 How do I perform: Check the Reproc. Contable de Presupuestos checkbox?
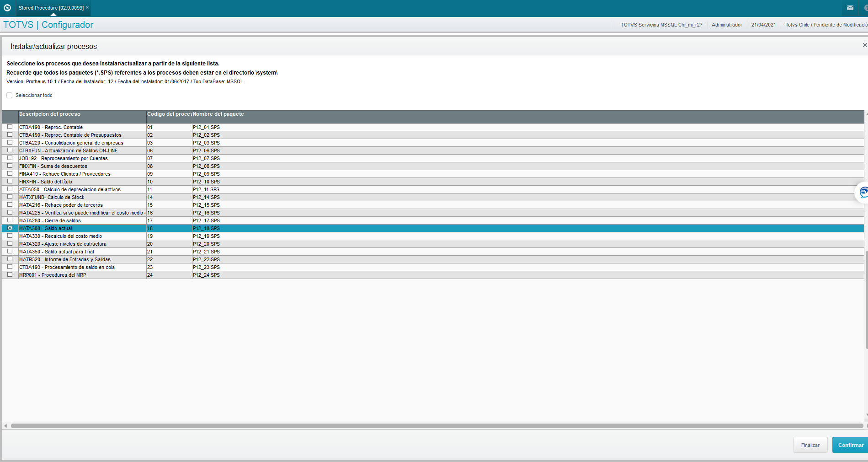coord(10,134)
